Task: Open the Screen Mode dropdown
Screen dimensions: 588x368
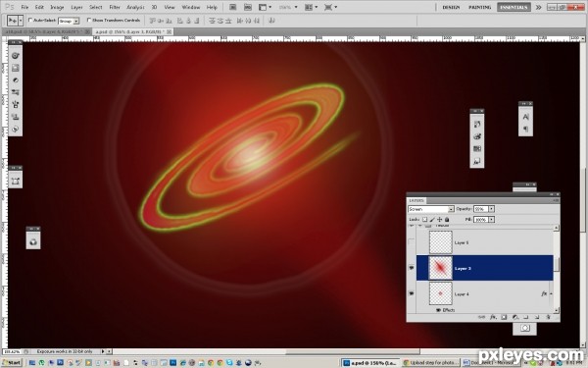Action: tap(330, 7)
